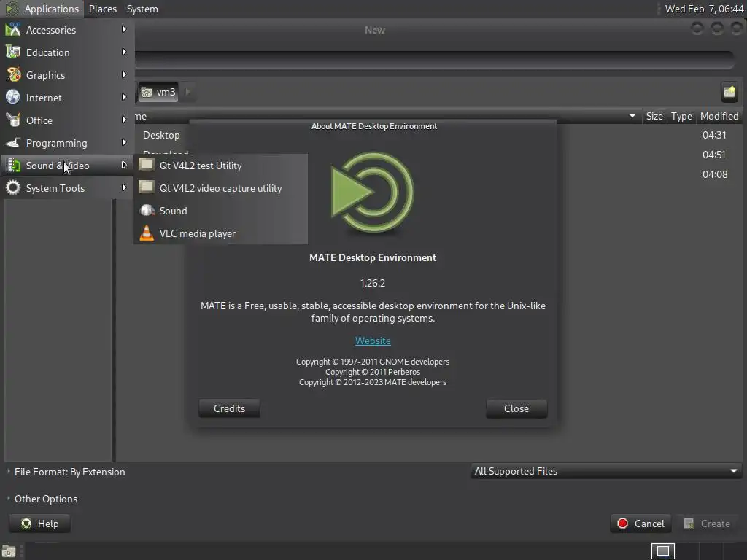Close the About MATE dialog
This screenshot has width=747, height=560.
[x=516, y=408]
